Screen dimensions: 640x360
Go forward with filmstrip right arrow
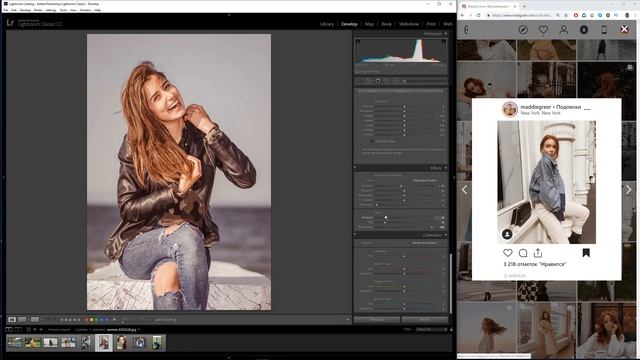point(41,329)
